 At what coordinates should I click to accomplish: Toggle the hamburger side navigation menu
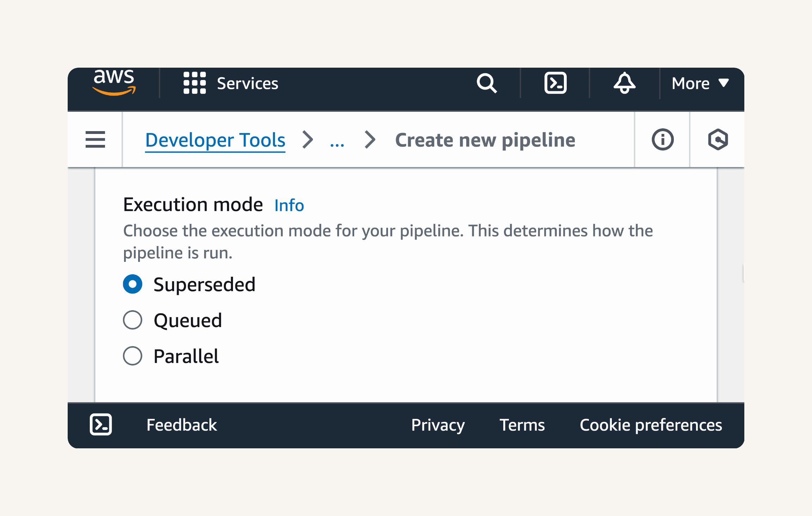[95, 140]
